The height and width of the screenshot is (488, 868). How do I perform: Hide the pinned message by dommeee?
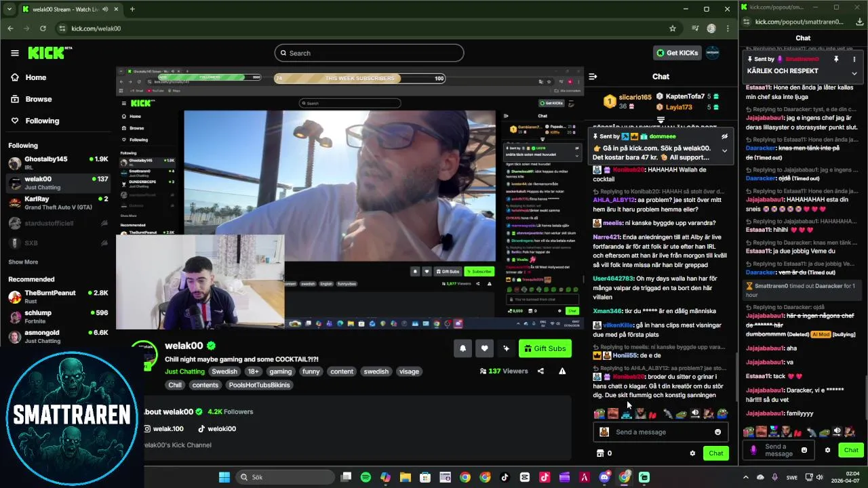(724, 136)
